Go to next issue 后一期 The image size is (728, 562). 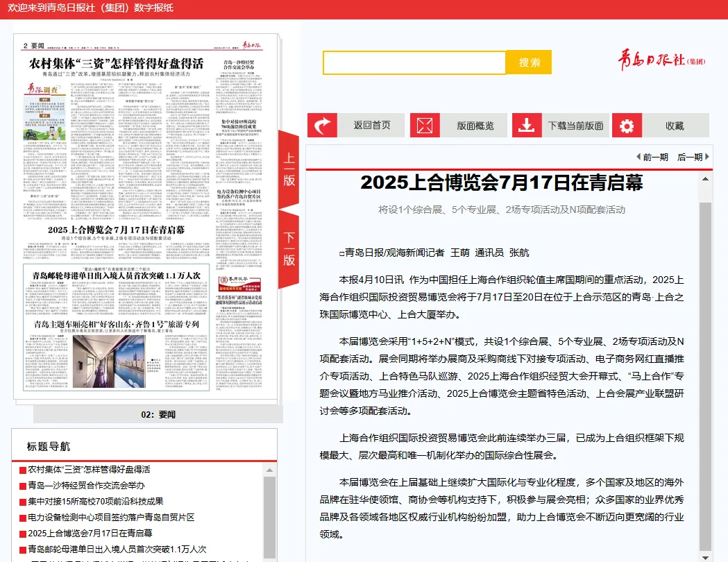point(690,157)
